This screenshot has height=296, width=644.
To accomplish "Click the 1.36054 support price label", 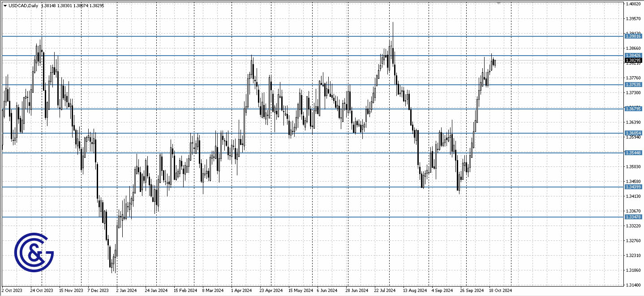I will (x=633, y=132).
